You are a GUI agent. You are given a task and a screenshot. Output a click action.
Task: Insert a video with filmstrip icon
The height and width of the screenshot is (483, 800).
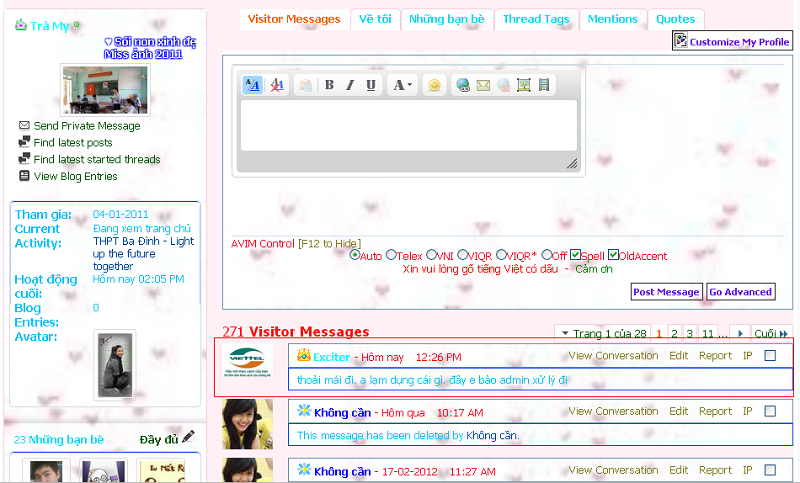point(544,86)
